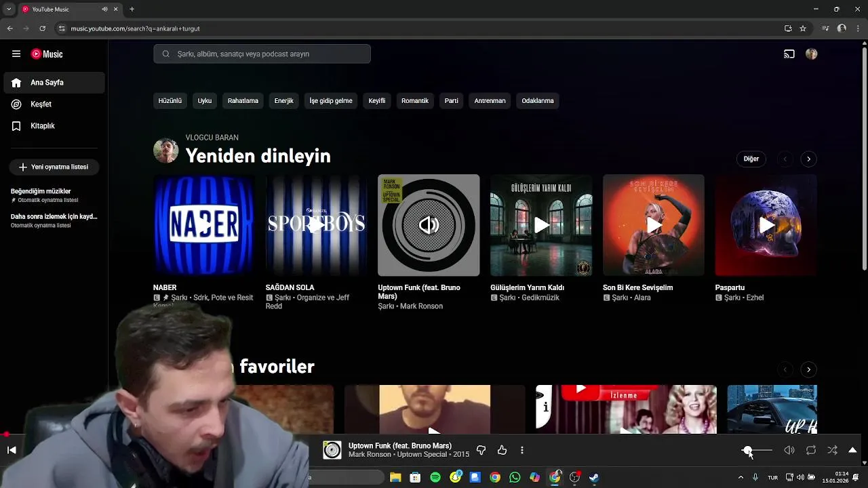
Task: Like Uptown Funk in player bar
Action: [x=502, y=450]
